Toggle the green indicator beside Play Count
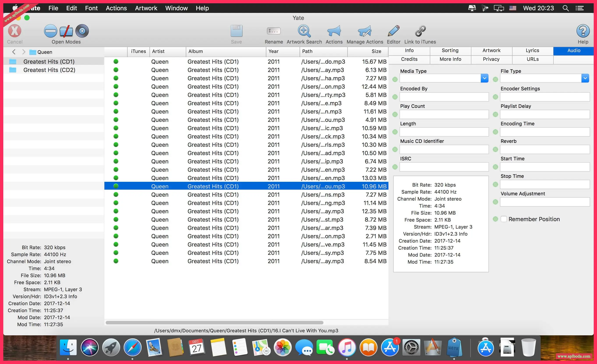Image resolution: width=597 pixels, height=364 pixels. (x=395, y=114)
